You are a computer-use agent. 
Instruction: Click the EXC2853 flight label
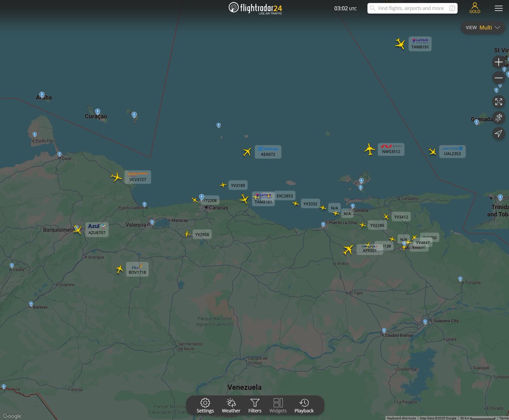285,196
